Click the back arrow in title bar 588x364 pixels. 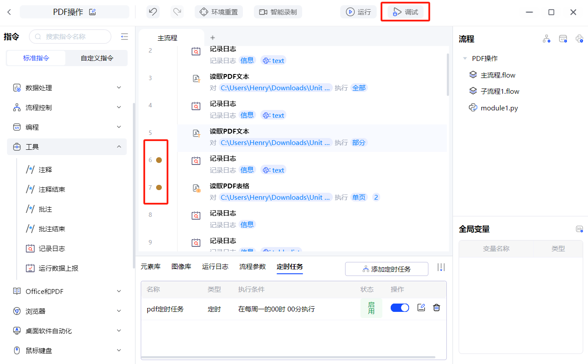click(9, 12)
